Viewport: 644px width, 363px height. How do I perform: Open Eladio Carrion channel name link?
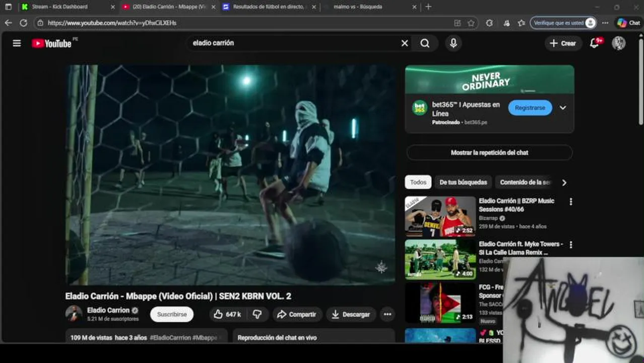[x=108, y=310]
